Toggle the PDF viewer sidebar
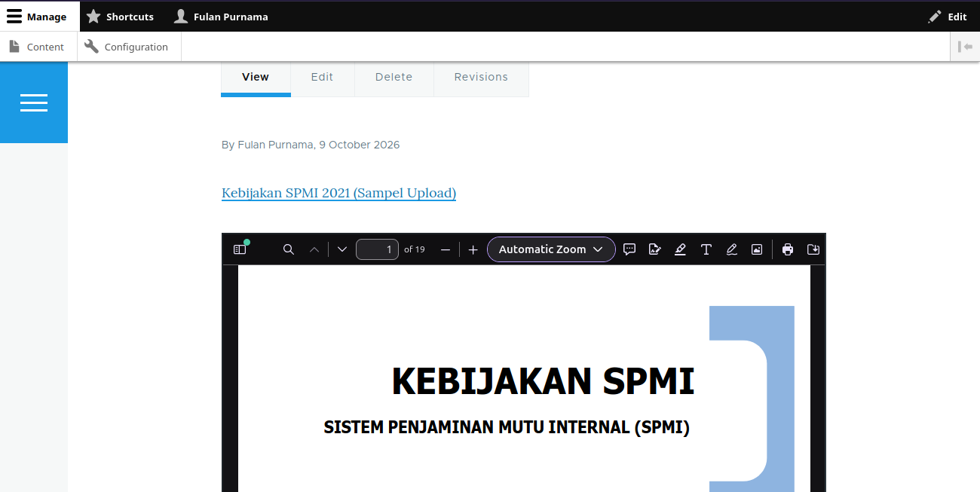 [x=240, y=249]
